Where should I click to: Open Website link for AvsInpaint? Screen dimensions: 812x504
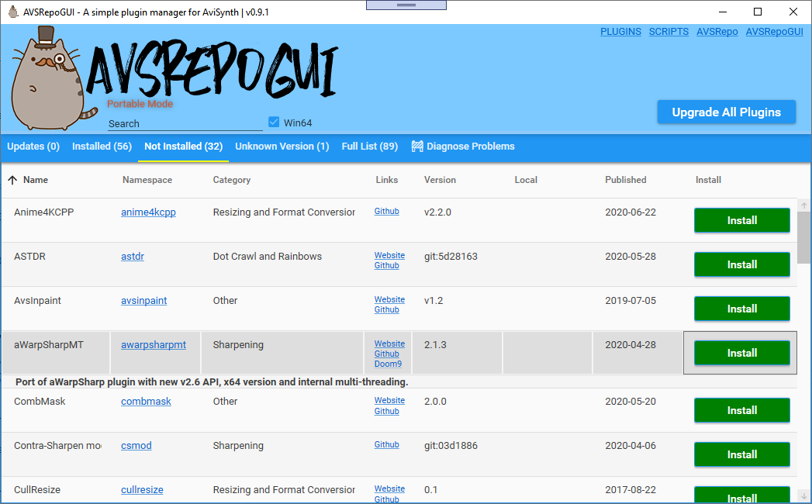click(389, 299)
